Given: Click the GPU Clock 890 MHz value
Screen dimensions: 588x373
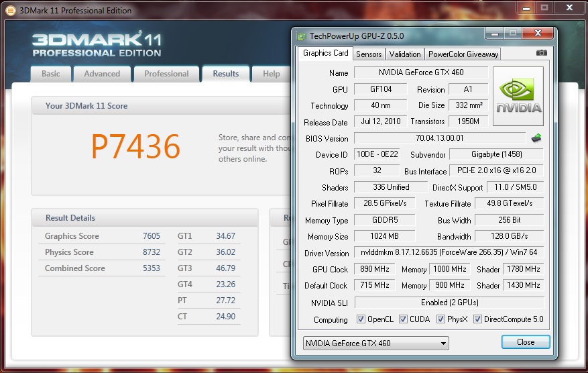Looking at the screenshot, I should (x=375, y=268).
